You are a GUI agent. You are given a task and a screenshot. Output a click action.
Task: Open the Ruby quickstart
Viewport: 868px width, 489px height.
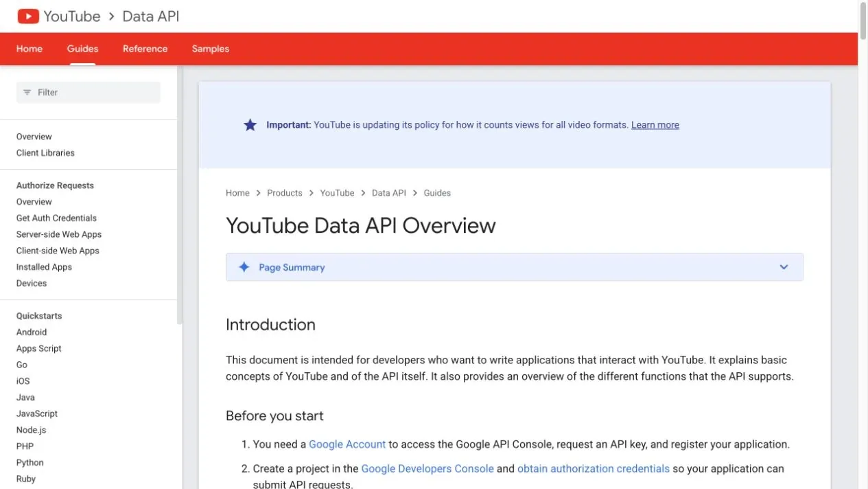26,479
